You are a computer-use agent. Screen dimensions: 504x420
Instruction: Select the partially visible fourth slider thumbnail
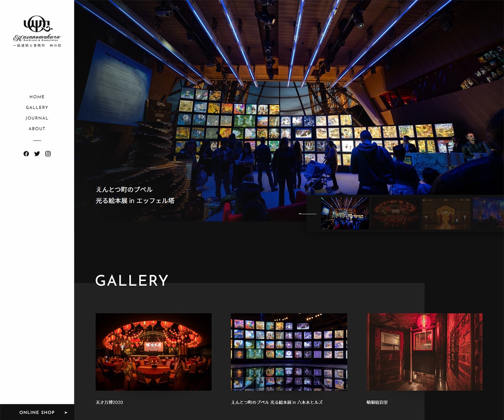tap(488, 213)
